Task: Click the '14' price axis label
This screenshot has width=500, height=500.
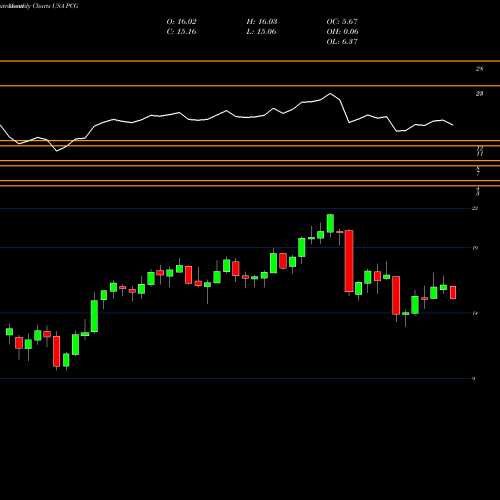Action: pyautogui.click(x=475, y=313)
